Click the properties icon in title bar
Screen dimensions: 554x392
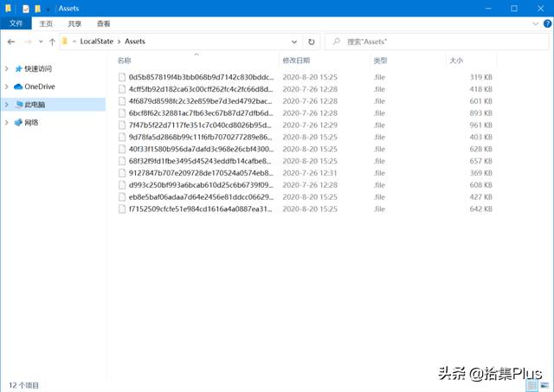[27, 8]
